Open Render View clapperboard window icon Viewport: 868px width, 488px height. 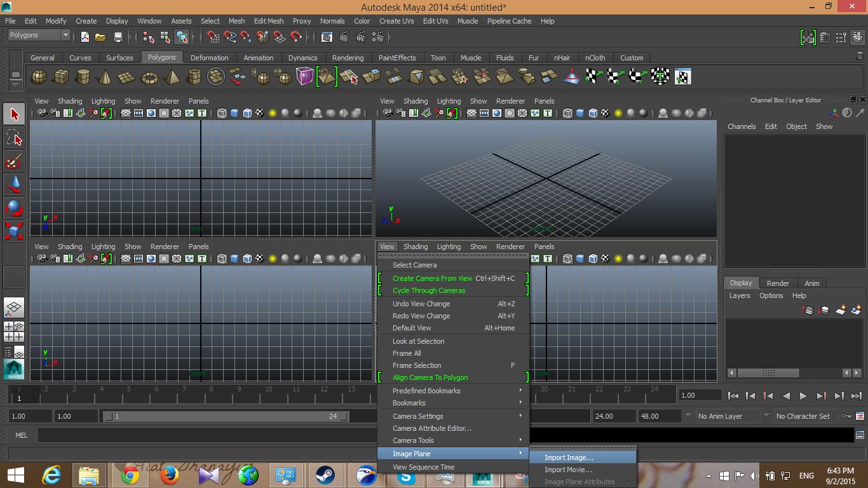click(x=327, y=37)
